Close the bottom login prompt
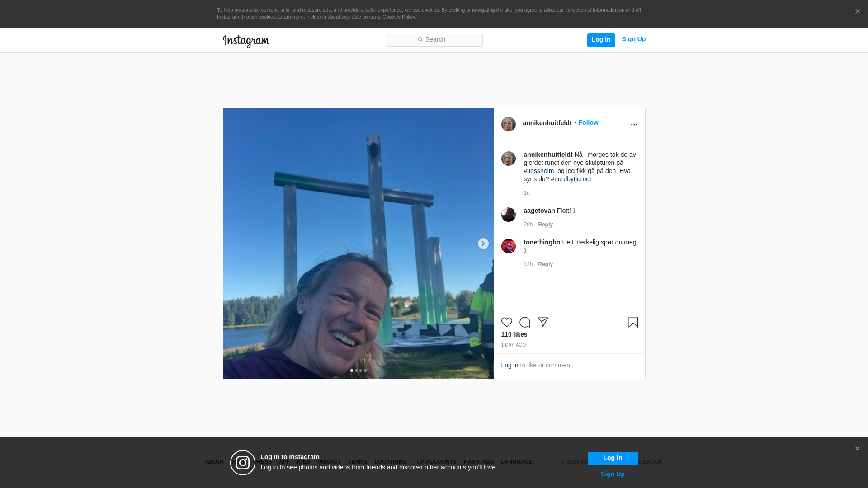The width and height of the screenshot is (868, 488). pyautogui.click(x=857, y=449)
